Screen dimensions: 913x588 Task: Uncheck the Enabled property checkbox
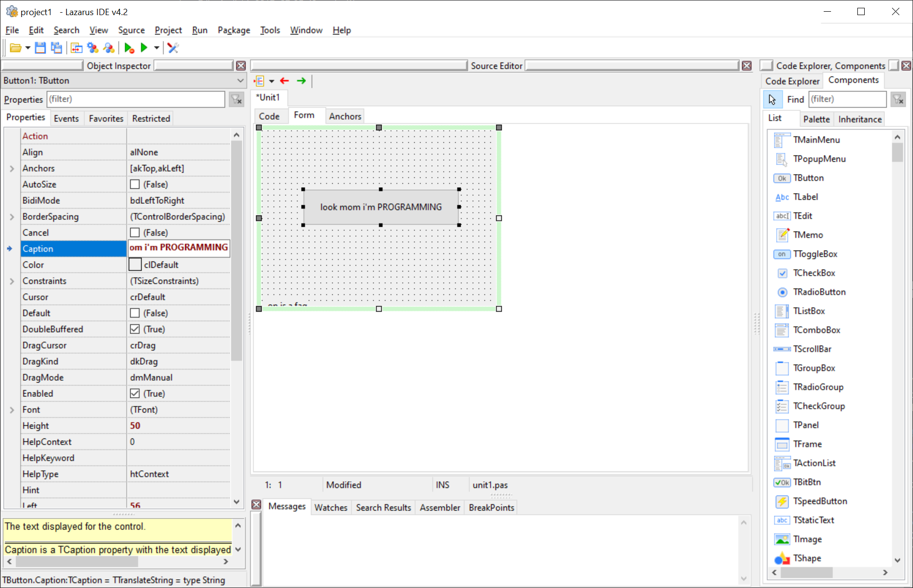tap(135, 393)
